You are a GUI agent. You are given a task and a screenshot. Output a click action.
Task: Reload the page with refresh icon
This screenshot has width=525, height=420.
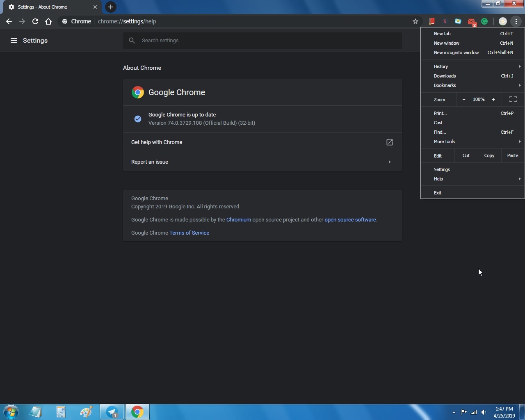point(35,21)
